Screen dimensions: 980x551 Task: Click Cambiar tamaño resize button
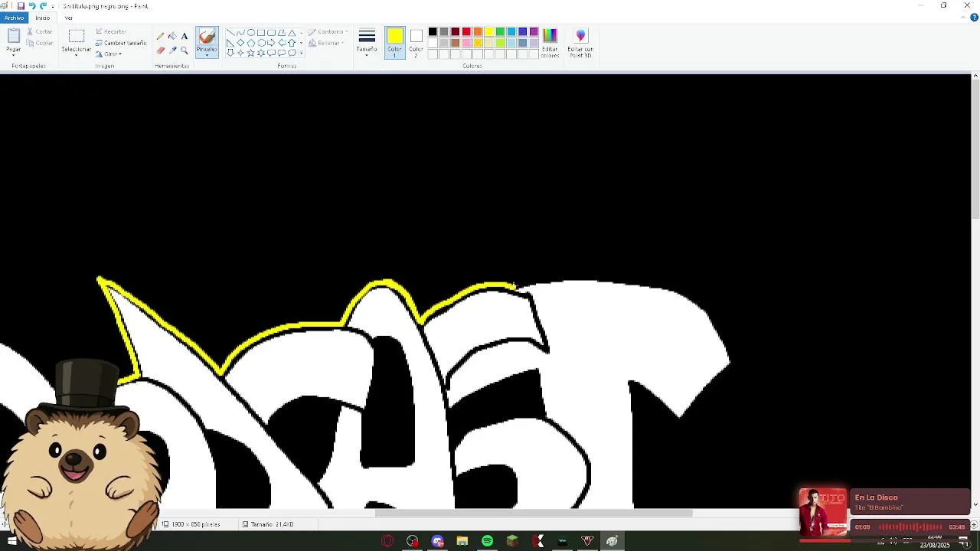pyautogui.click(x=121, y=43)
